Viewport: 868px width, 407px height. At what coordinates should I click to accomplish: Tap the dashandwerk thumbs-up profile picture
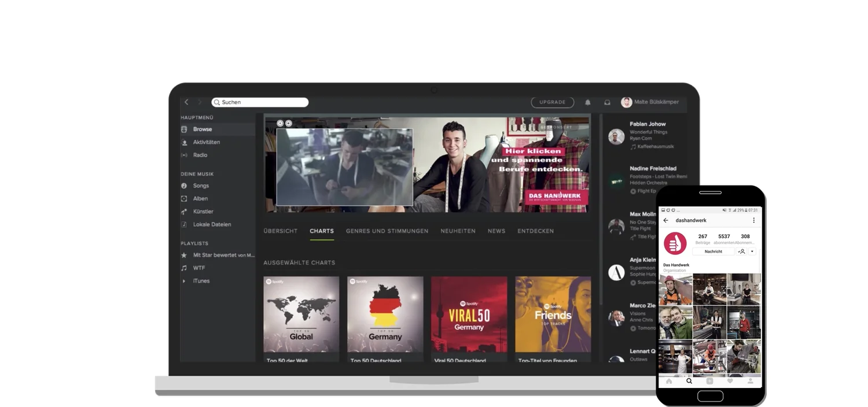pyautogui.click(x=675, y=243)
